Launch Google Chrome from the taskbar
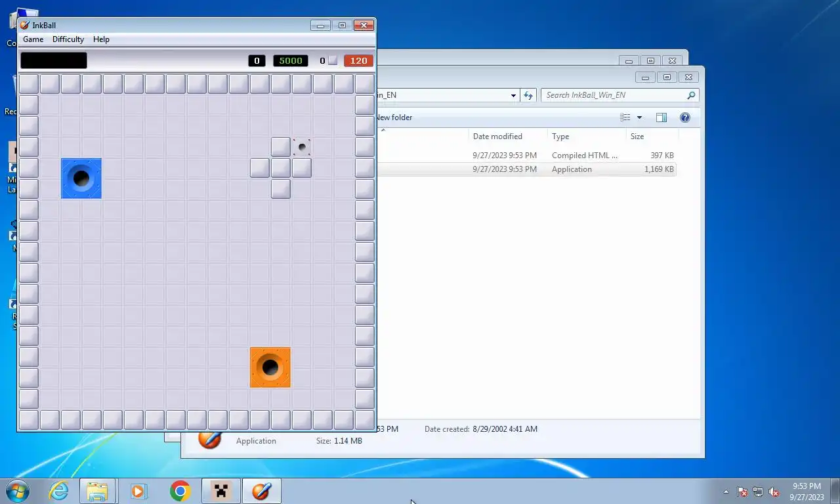Image resolution: width=840 pixels, height=504 pixels. pyautogui.click(x=180, y=491)
